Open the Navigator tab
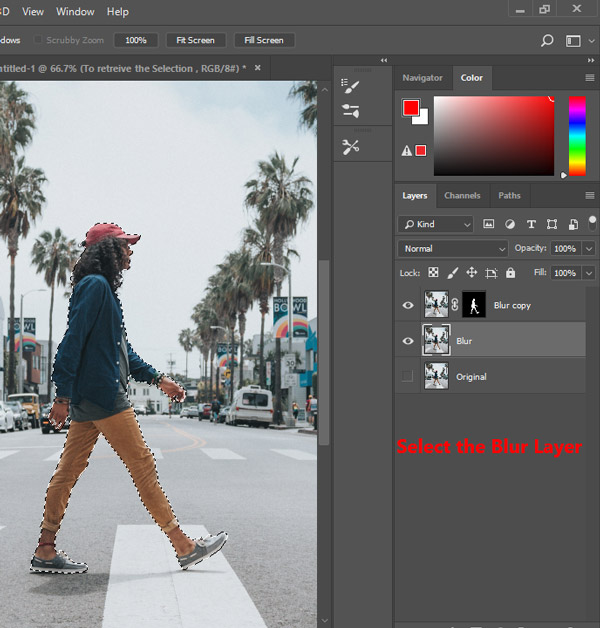The height and width of the screenshot is (628, 600). pyautogui.click(x=423, y=77)
